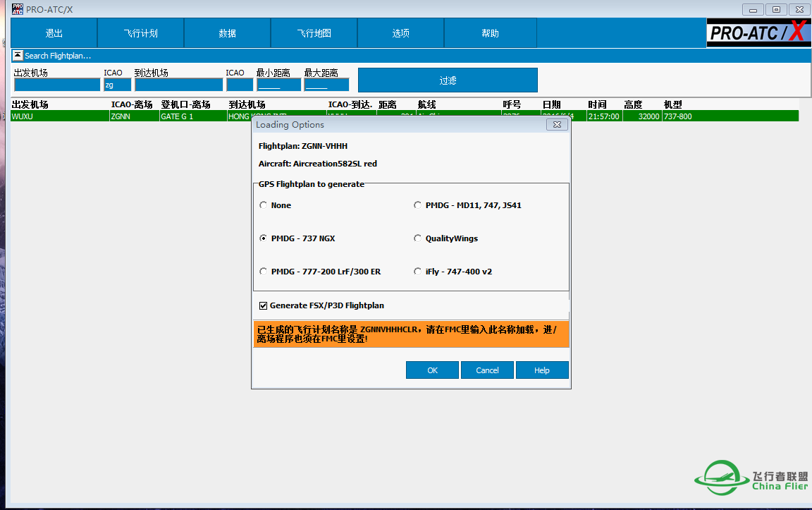812x510 pixels.
Task: Sort by 机型 column header
Action: coord(672,104)
